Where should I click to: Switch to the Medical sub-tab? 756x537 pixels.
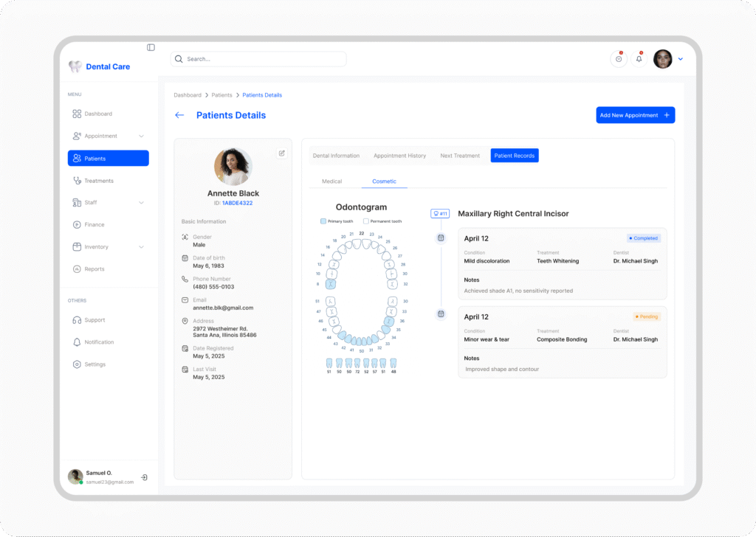click(x=331, y=181)
